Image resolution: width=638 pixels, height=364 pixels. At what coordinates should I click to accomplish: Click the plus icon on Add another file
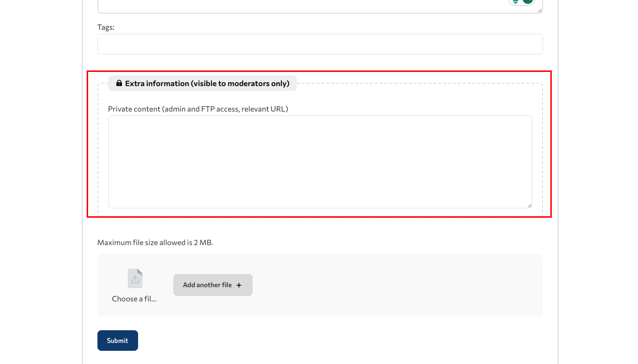(239, 285)
